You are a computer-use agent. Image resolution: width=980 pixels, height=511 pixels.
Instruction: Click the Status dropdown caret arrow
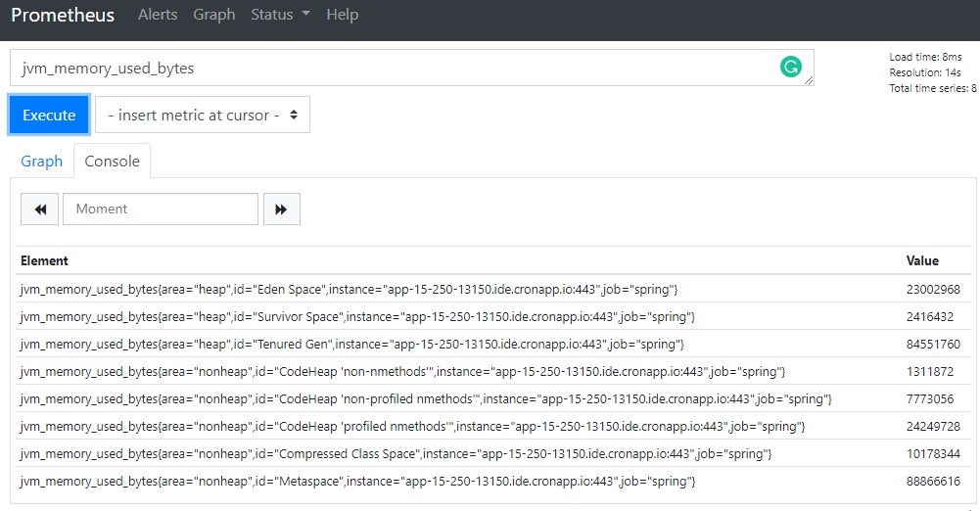pyautogui.click(x=305, y=13)
